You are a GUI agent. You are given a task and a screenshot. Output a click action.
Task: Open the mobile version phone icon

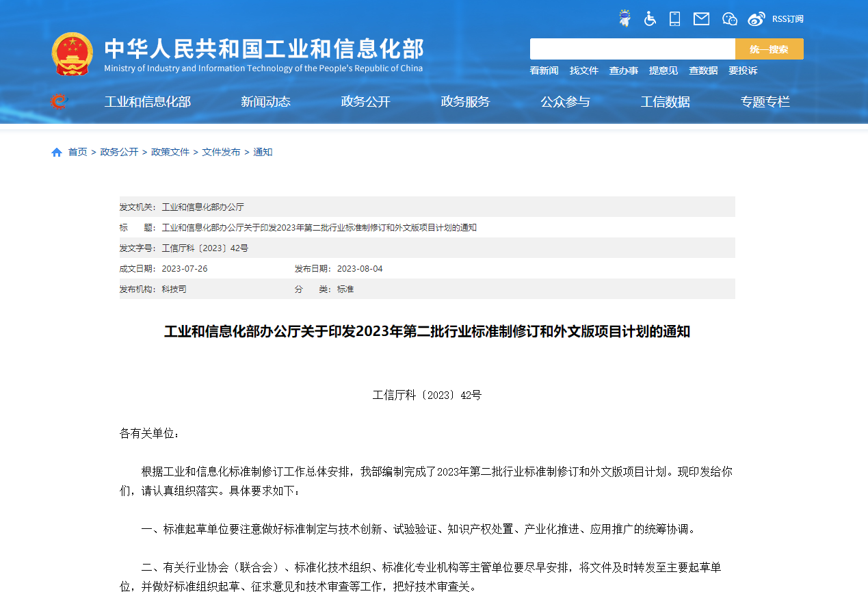point(675,18)
